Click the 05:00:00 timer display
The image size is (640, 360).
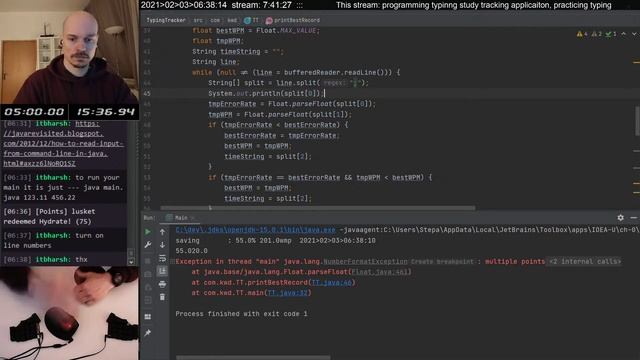34,112
